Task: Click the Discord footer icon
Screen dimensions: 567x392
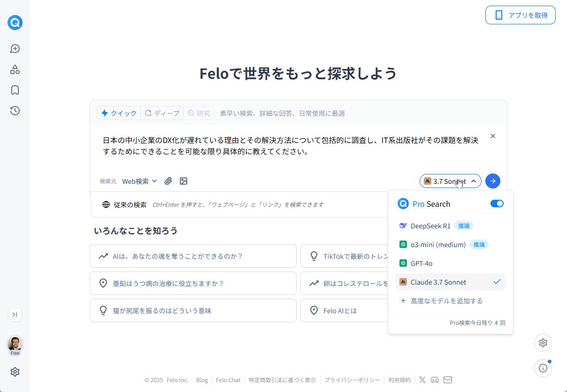Action: coord(435,380)
